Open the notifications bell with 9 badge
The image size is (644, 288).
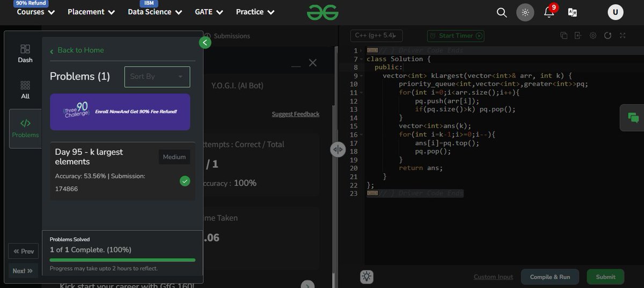tap(549, 12)
